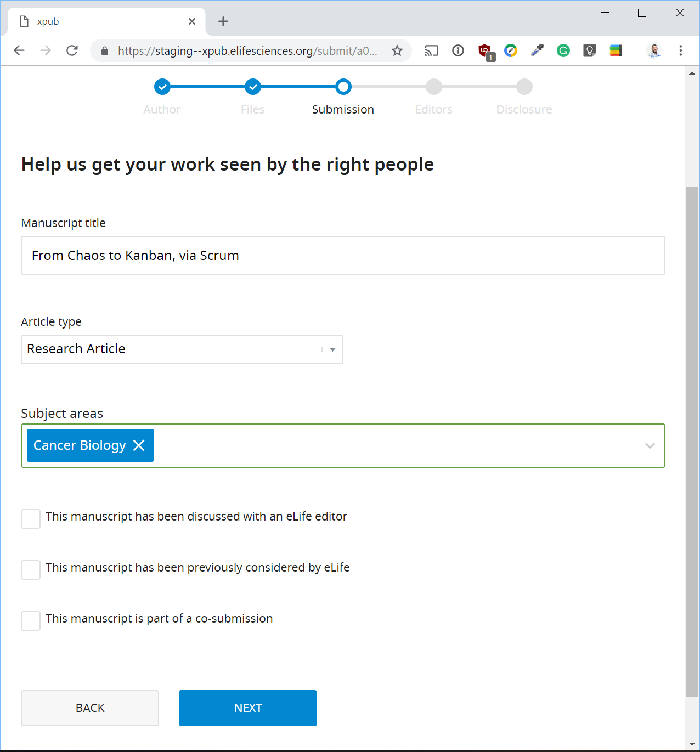Bookmark this page with the star icon
Screen dimensions: 700x752
point(397,51)
